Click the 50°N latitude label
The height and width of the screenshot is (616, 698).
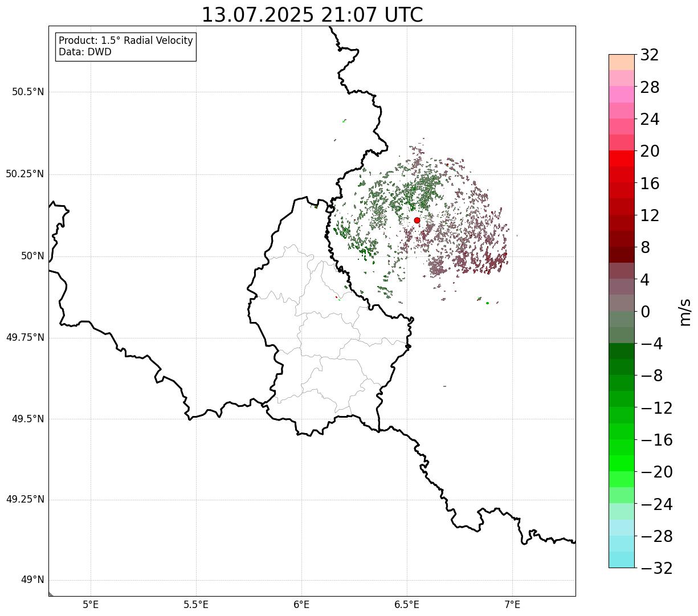click(32, 256)
